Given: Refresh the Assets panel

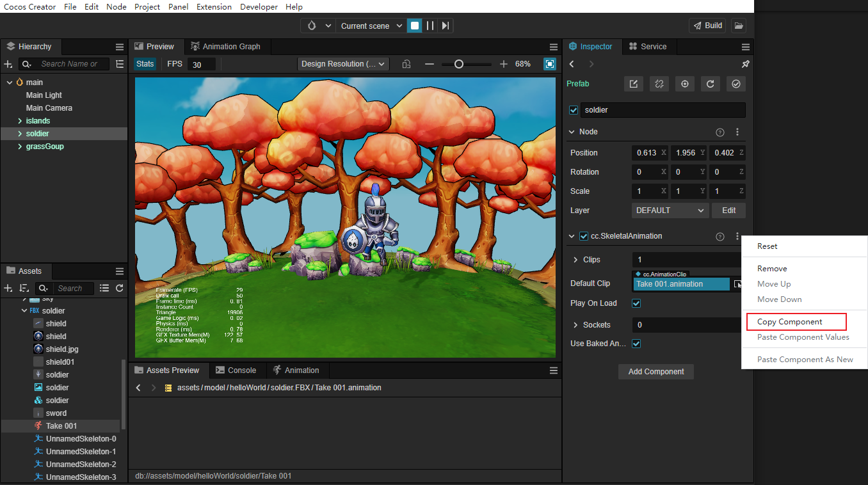Looking at the screenshot, I should (x=119, y=288).
